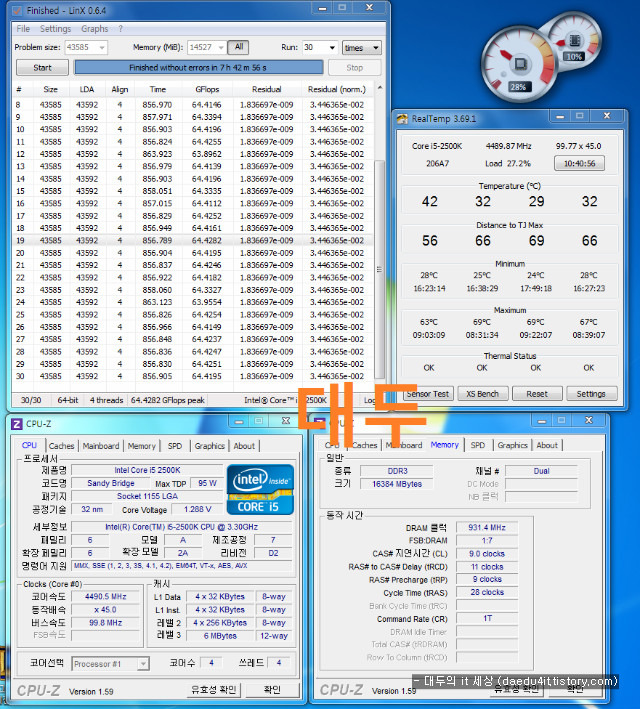Click XS Bench button in RealTemp
Screen dimensions: 640x709
[482, 394]
